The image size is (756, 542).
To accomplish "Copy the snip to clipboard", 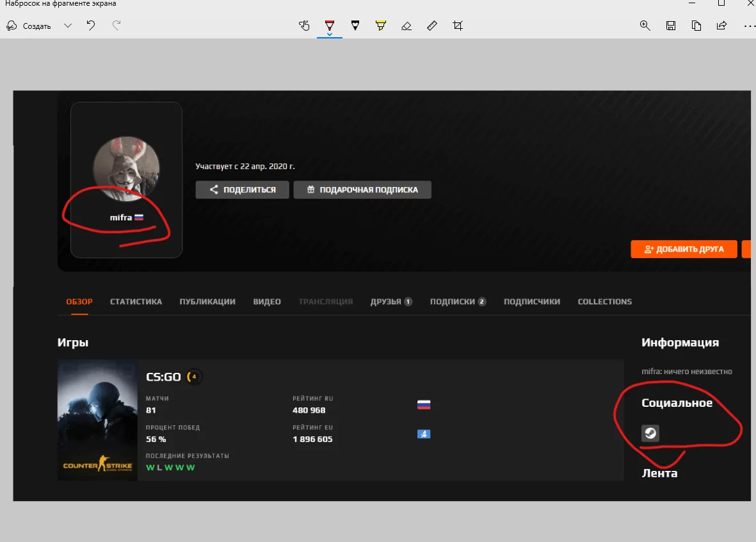I will pos(696,26).
